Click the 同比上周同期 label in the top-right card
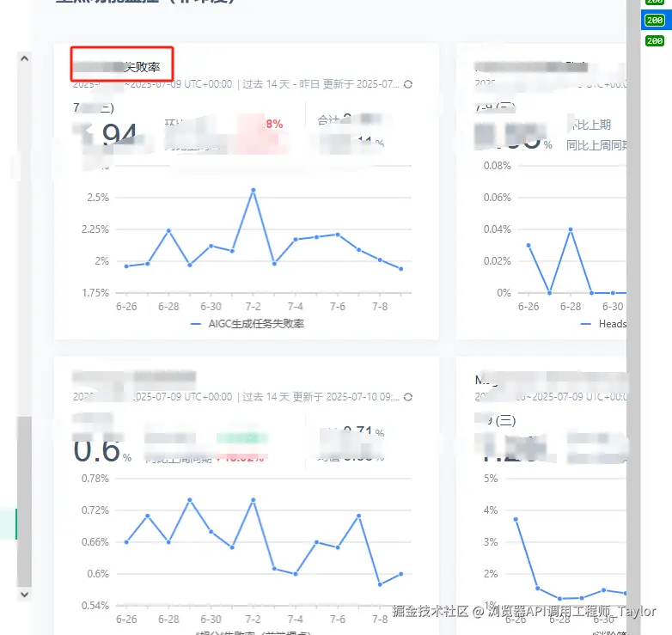Image resolution: width=672 pixels, height=635 pixels. coord(596,146)
